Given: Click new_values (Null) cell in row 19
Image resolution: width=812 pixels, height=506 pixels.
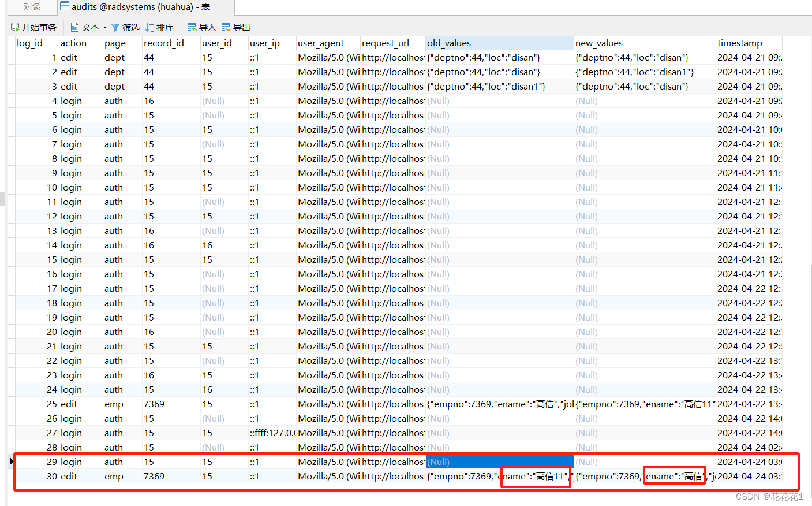Looking at the screenshot, I should pyautogui.click(x=645, y=317).
